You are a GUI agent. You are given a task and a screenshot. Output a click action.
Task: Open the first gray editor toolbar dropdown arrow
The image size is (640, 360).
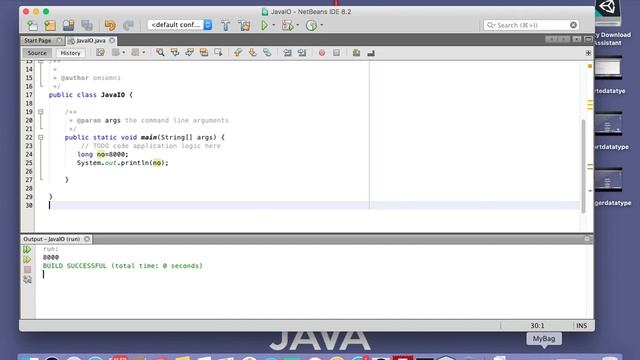(124, 53)
